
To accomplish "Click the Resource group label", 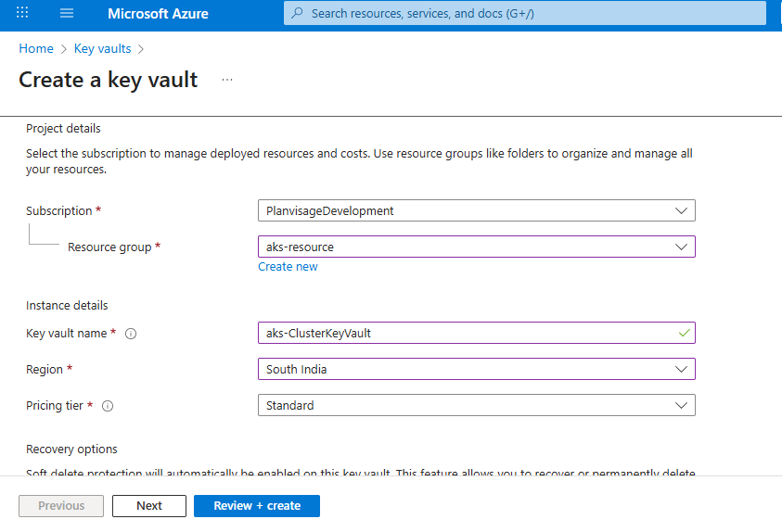I will 109,247.
